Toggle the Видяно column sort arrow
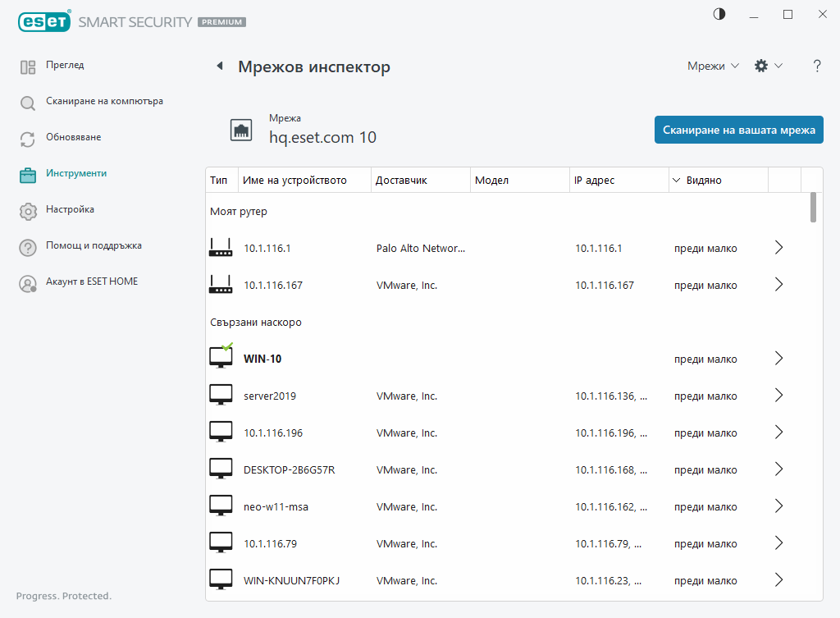The image size is (840, 618). [676, 180]
